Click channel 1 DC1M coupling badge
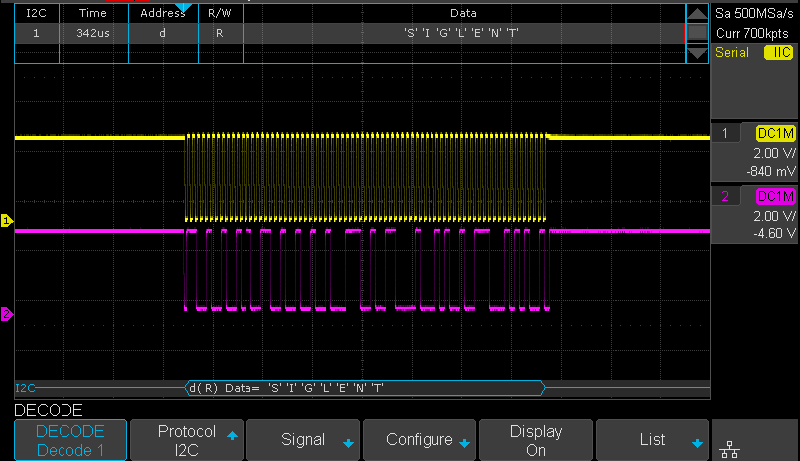800x461 pixels. coord(776,133)
